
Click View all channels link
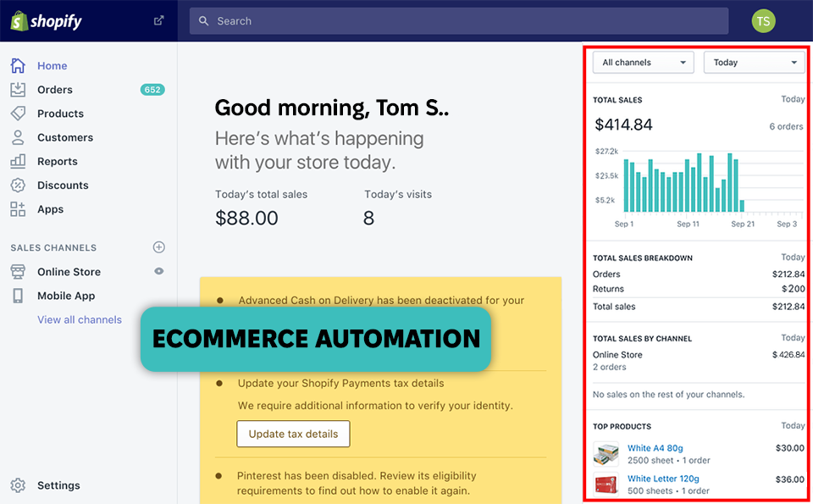point(80,319)
